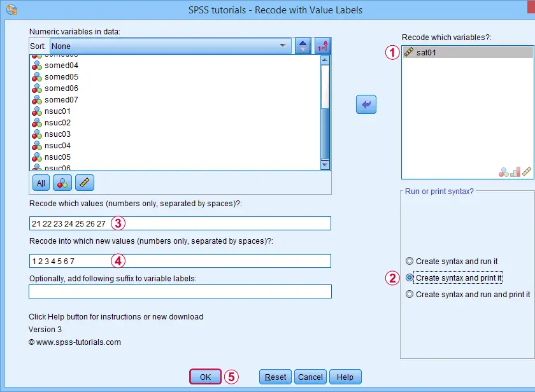
Task: Select Create syntax and run and print it
Action: coord(467,294)
